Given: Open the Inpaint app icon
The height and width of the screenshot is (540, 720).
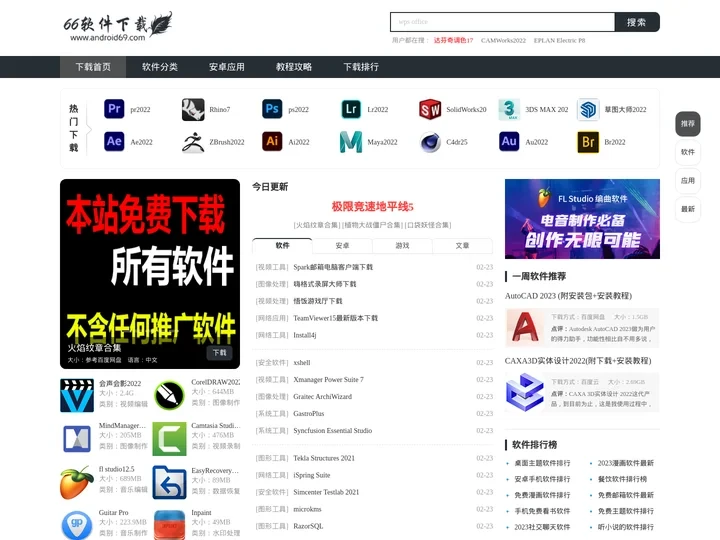Looking at the screenshot, I should [169, 525].
